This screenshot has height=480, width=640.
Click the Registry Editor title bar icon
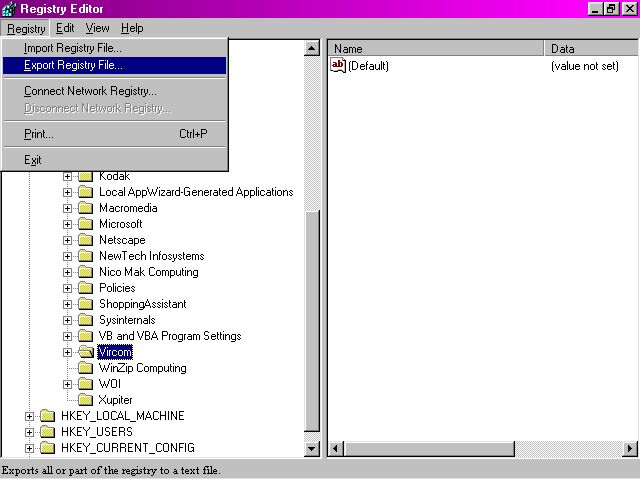[x=9, y=9]
